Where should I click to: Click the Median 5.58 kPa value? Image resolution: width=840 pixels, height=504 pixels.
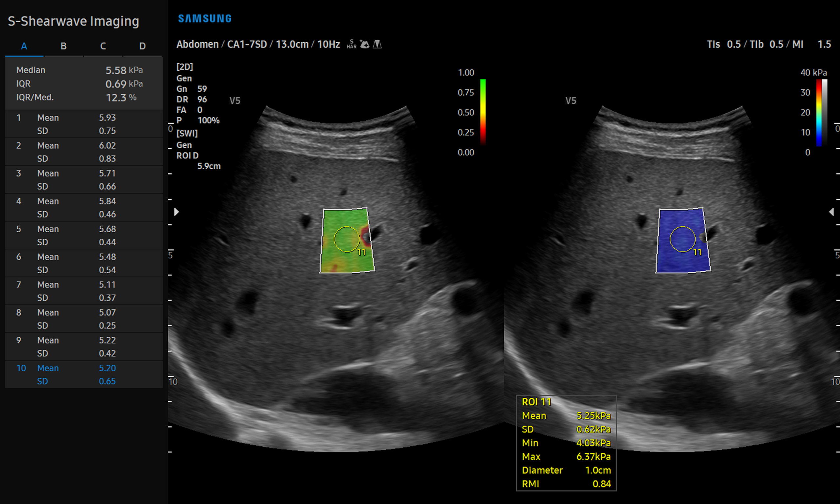tap(124, 70)
